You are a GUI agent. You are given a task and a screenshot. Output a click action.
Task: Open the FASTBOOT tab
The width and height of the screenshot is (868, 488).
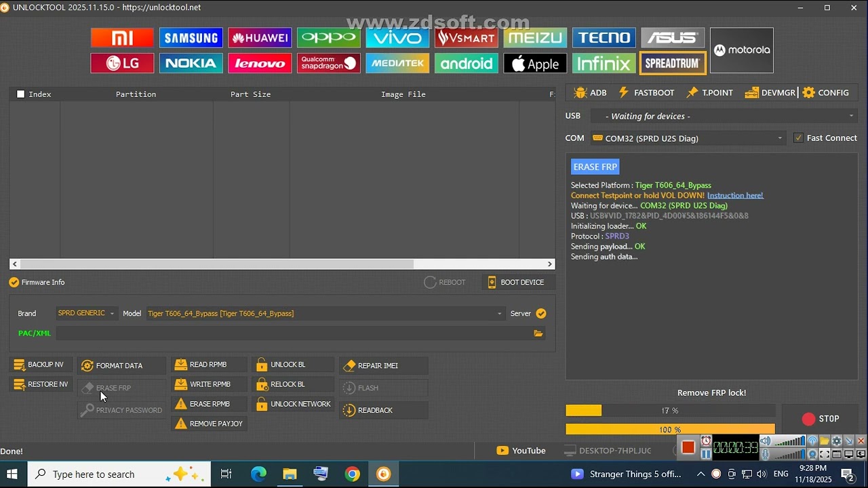coord(646,93)
